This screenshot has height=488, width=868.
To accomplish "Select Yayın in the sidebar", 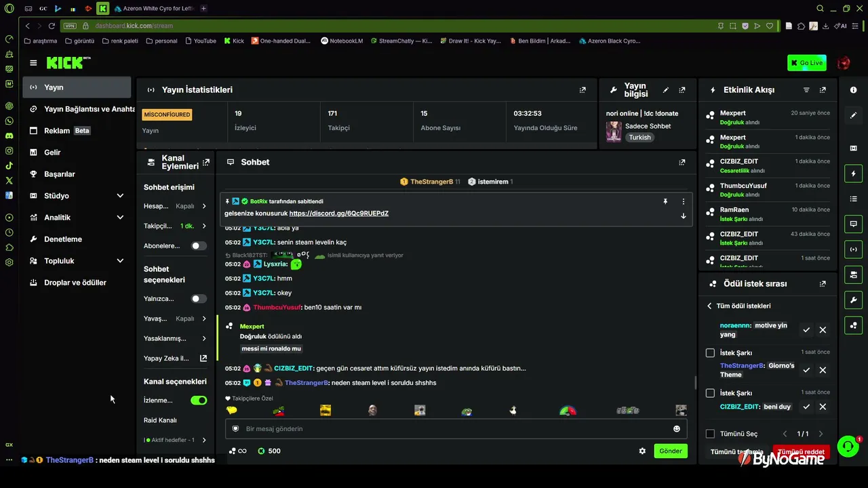I will [x=77, y=87].
